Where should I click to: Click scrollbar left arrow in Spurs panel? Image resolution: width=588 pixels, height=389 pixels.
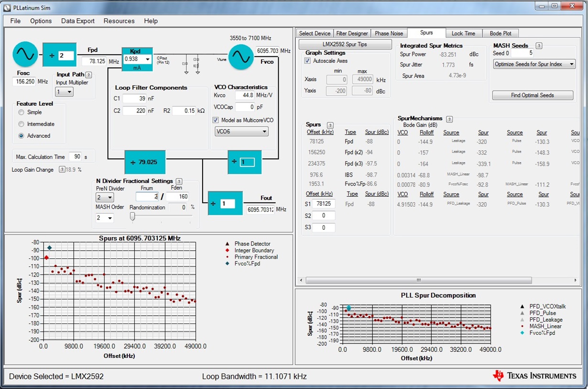[x=301, y=280]
